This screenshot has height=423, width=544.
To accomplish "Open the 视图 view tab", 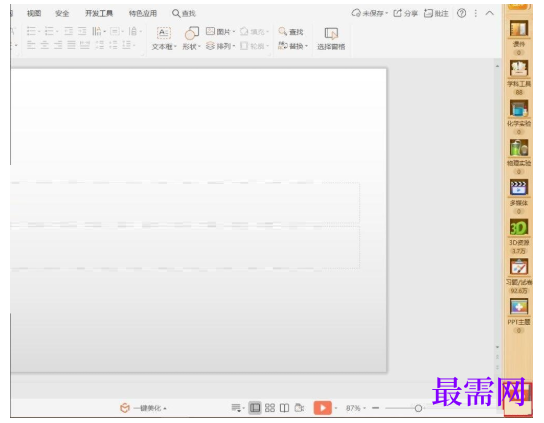I will click(34, 13).
